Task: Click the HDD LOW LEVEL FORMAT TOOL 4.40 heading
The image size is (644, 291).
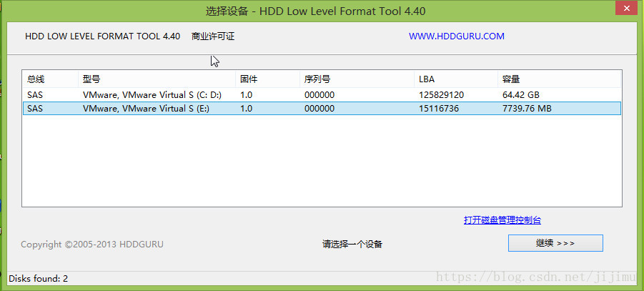Action: tap(102, 36)
